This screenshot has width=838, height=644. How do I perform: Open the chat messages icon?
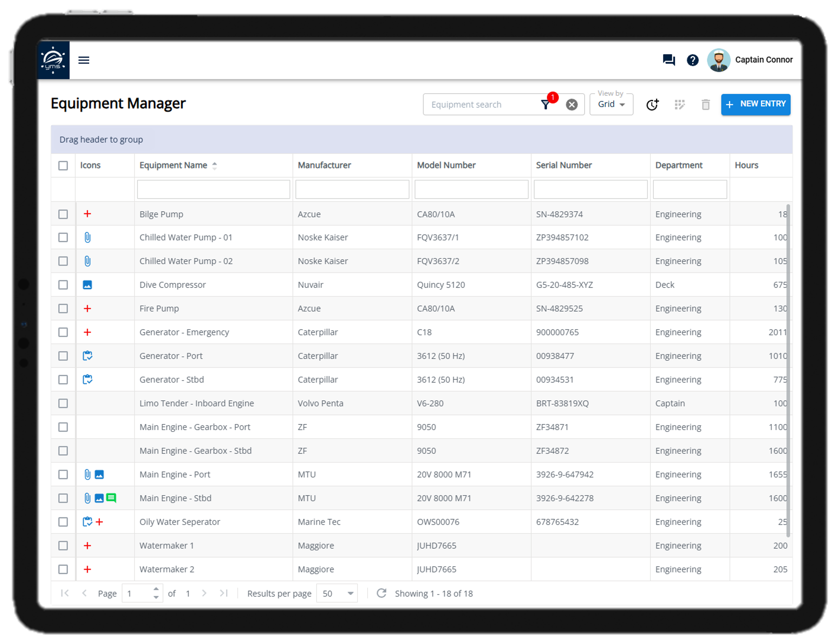tap(668, 60)
